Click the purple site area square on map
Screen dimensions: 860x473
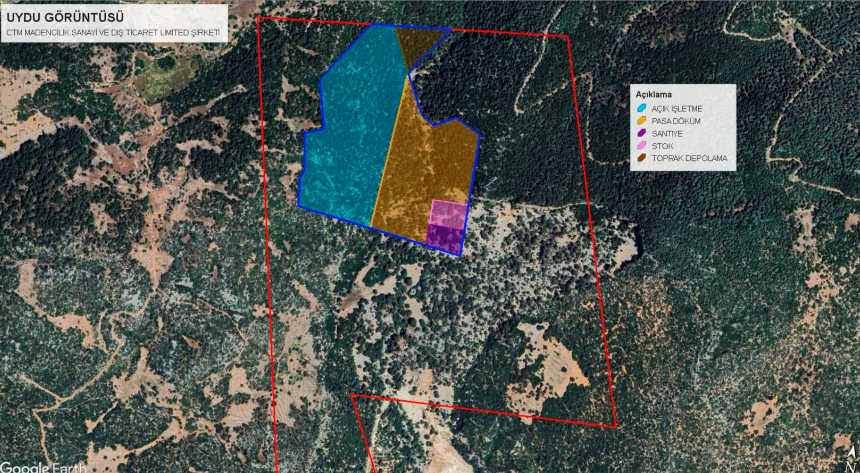pos(445,238)
